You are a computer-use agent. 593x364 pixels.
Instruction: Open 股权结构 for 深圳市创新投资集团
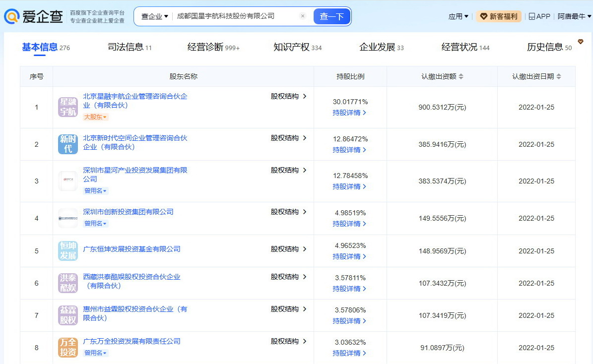pyautogui.click(x=288, y=212)
